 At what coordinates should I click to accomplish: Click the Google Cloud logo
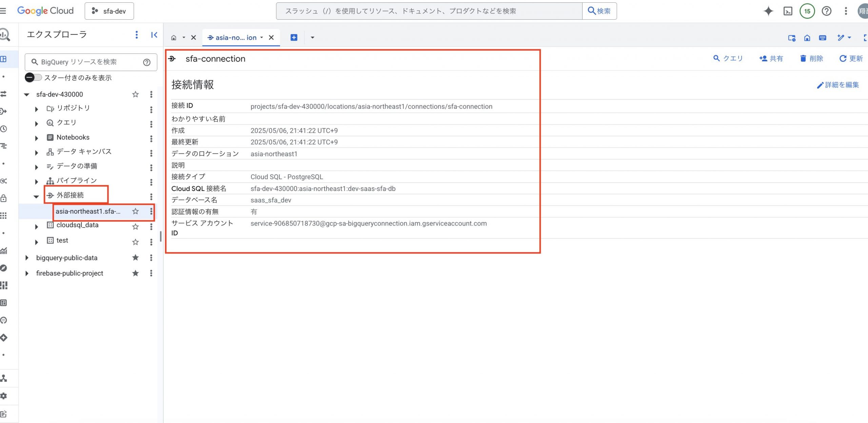click(45, 11)
